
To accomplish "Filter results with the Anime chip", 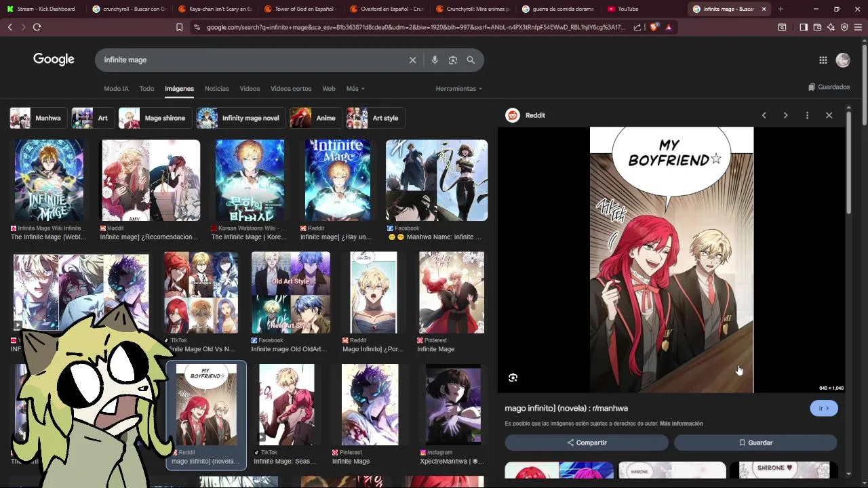I will [x=315, y=118].
